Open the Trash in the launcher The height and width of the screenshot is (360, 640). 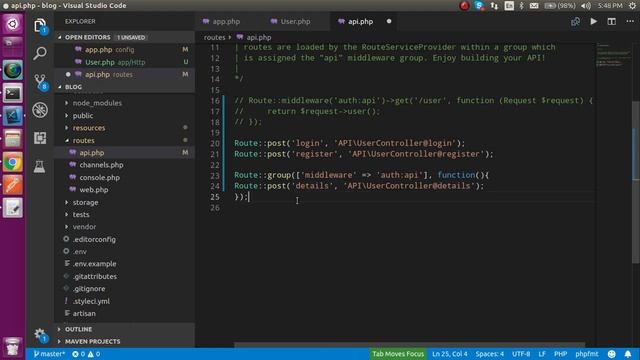tap(13, 347)
